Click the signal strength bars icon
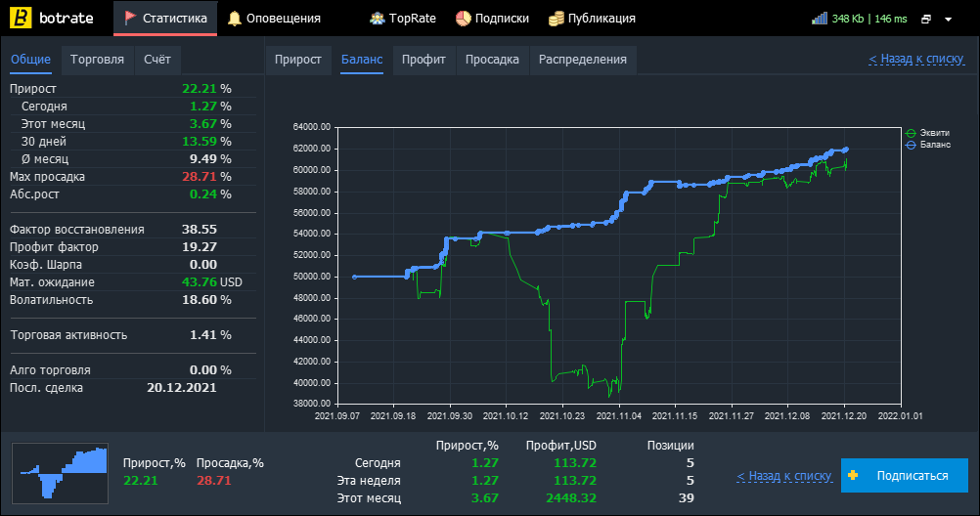Screen dimensions: 980x516 coord(819,19)
